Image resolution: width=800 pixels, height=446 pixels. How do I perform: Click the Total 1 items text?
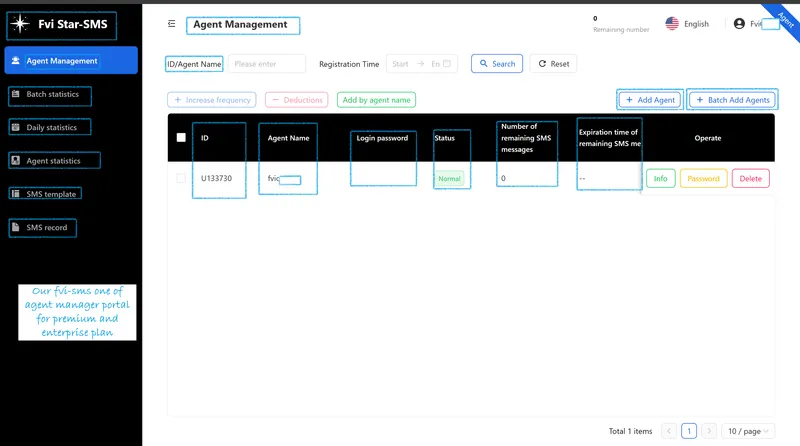click(x=631, y=431)
